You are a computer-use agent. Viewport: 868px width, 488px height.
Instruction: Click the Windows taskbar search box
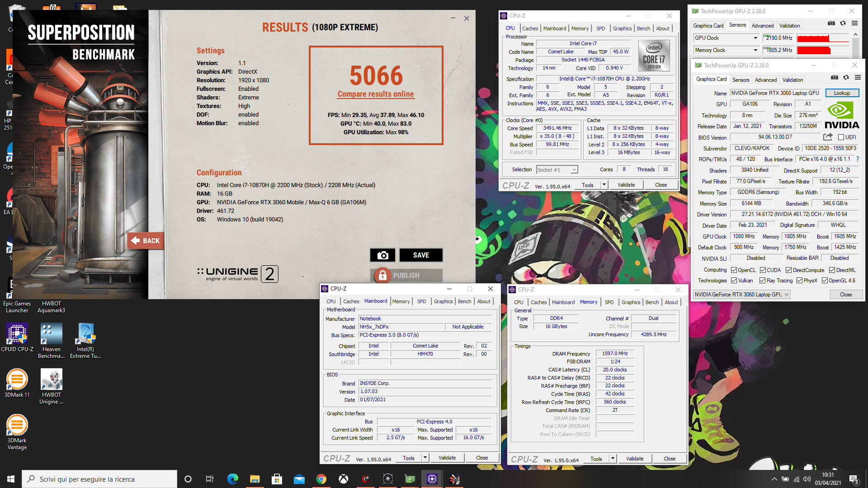(99, 479)
